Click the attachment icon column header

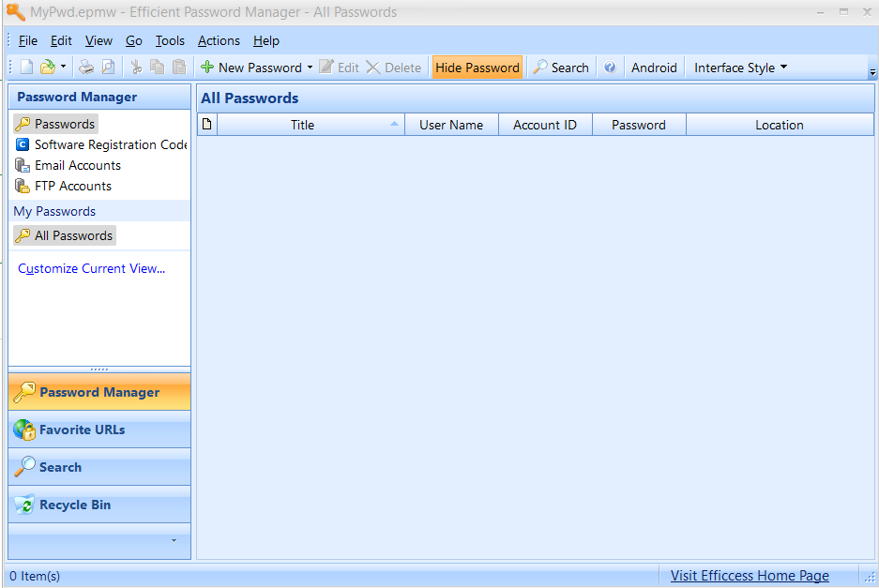[x=207, y=125]
